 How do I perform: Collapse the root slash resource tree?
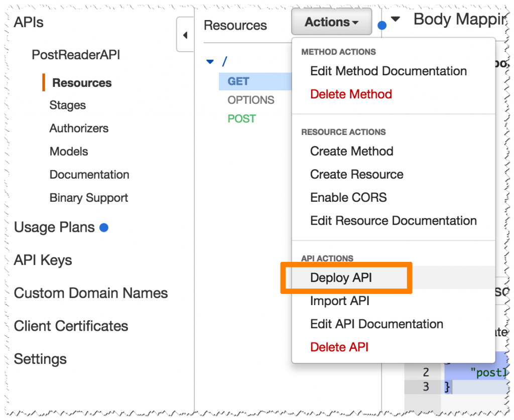[210, 62]
